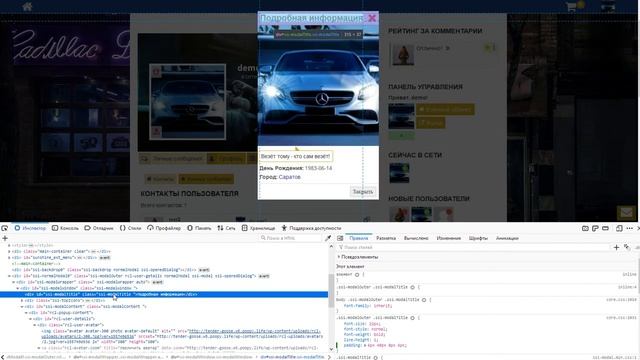Toggle the three-pane inspector icon
The height and width of the screenshot is (360, 640).
tap(340, 238)
